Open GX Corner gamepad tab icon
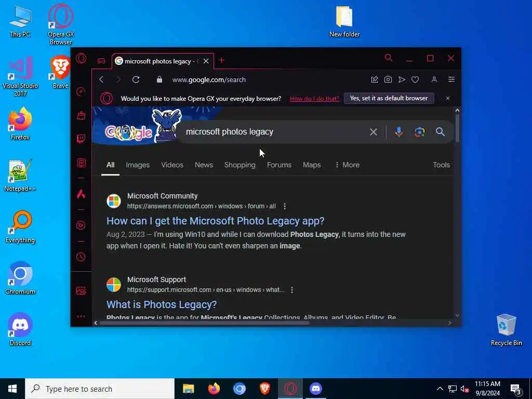 (x=101, y=61)
